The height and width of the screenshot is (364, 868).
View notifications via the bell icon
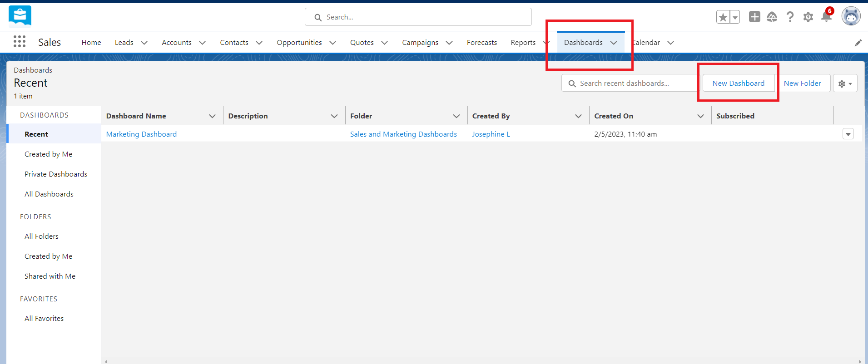[826, 17]
